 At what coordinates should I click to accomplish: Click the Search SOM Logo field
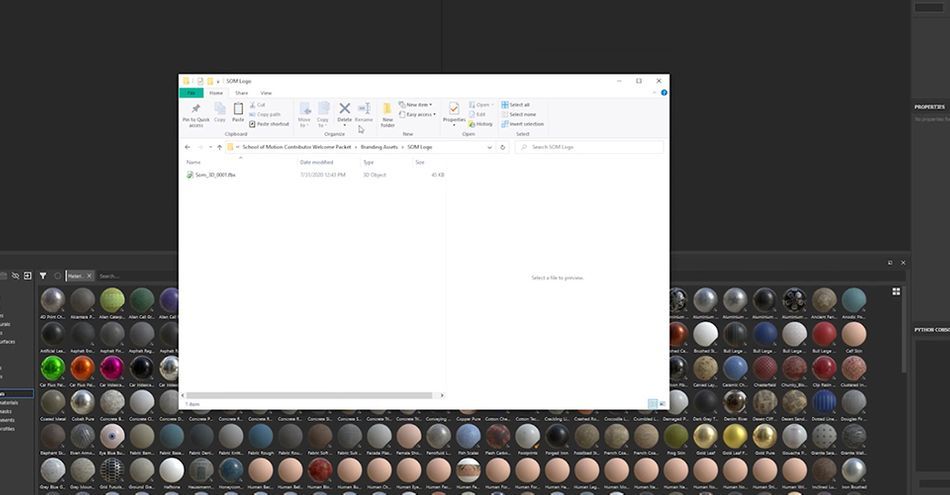click(x=589, y=147)
